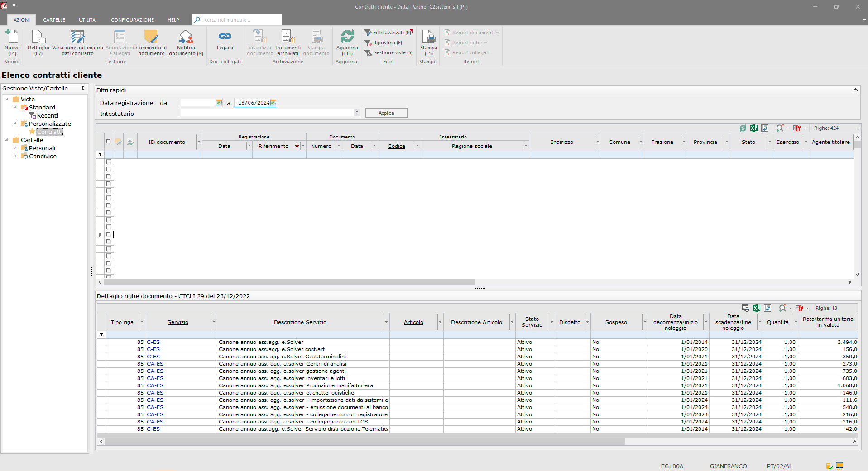Switch to the CONFIGURAZIONE ribbon tab

point(132,20)
